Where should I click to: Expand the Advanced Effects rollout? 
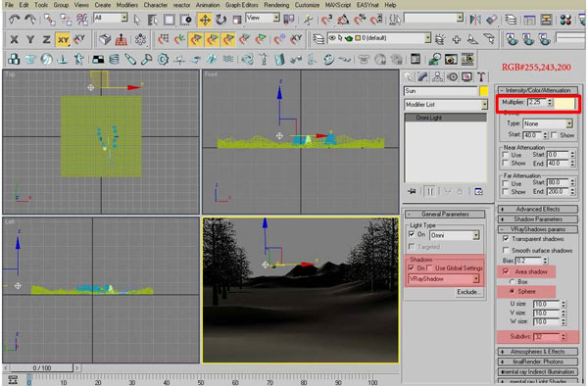click(x=537, y=209)
